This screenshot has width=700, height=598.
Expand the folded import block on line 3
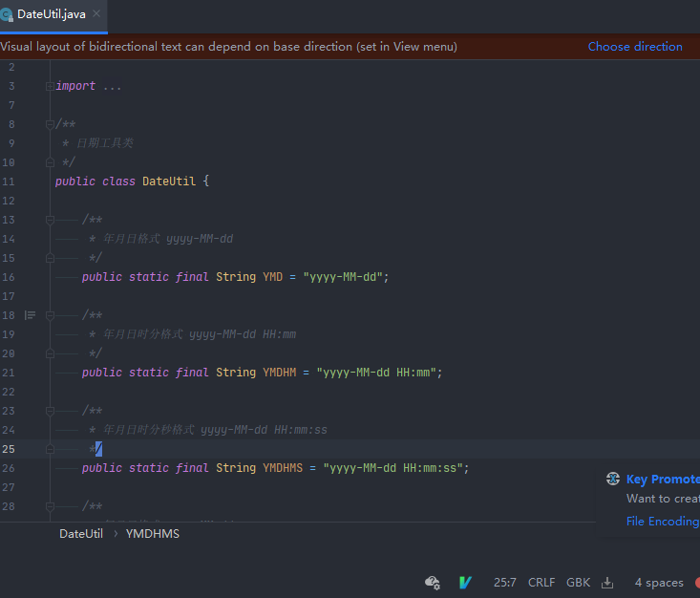coord(50,86)
